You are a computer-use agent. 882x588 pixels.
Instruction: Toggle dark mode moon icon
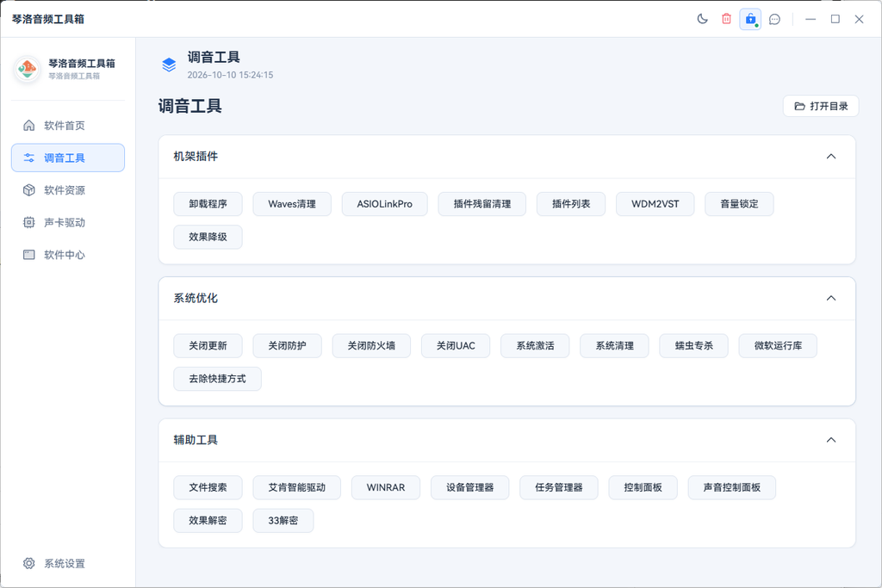tap(702, 19)
